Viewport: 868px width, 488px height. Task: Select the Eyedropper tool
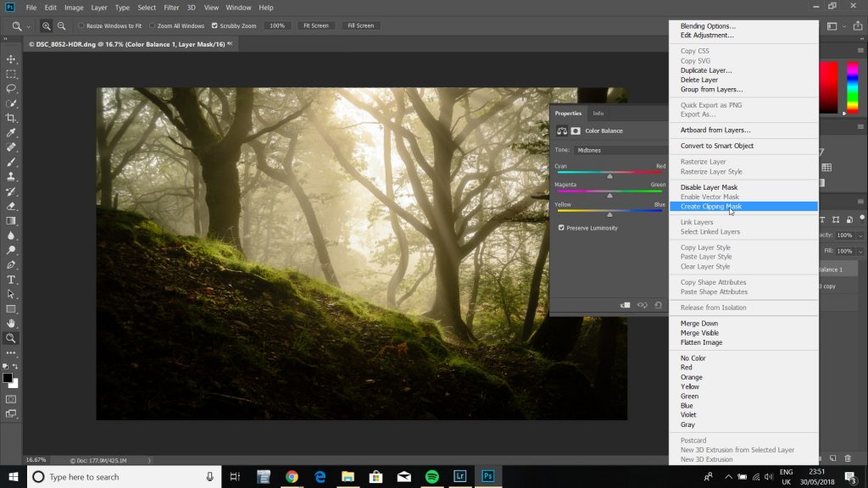click(10, 132)
